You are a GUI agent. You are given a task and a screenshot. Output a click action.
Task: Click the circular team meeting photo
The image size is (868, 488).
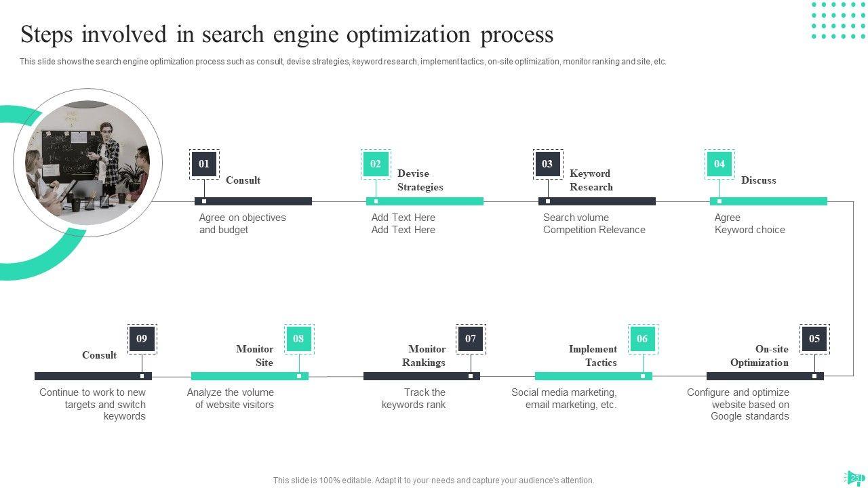pyautogui.click(x=87, y=163)
